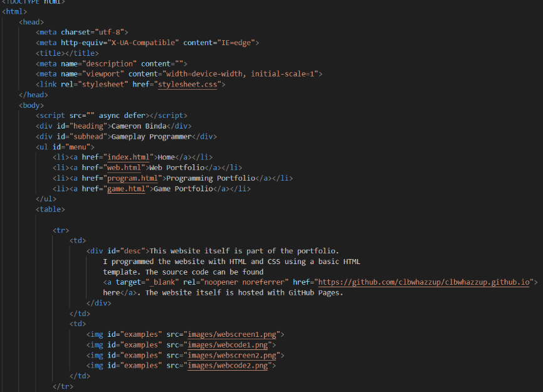The image size is (543, 392).
Task: Click the script async defer line
Action: click(x=112, y=115)
